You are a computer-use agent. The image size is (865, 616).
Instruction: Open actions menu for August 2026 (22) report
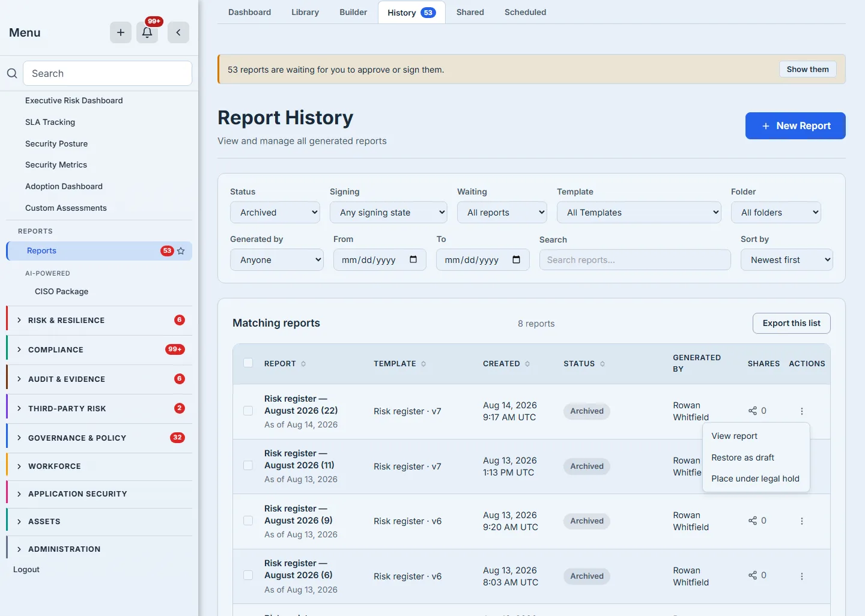click(x=802, y=411)
